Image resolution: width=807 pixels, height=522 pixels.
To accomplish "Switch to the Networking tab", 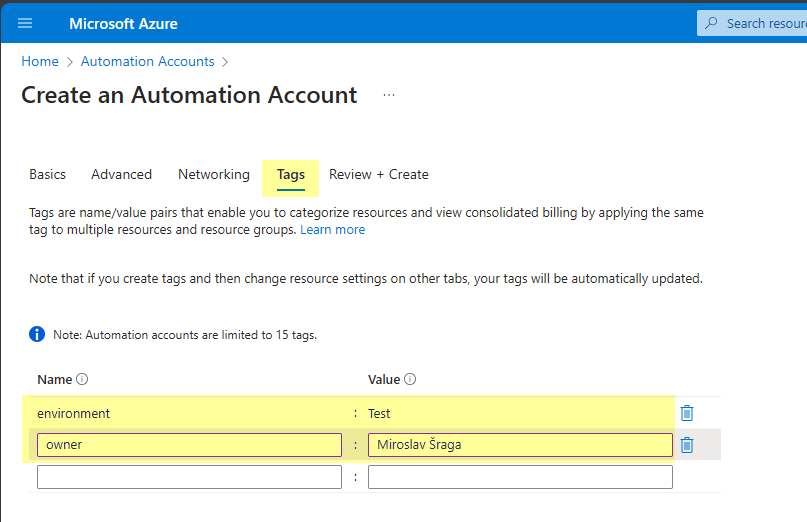I will point(214,175).
